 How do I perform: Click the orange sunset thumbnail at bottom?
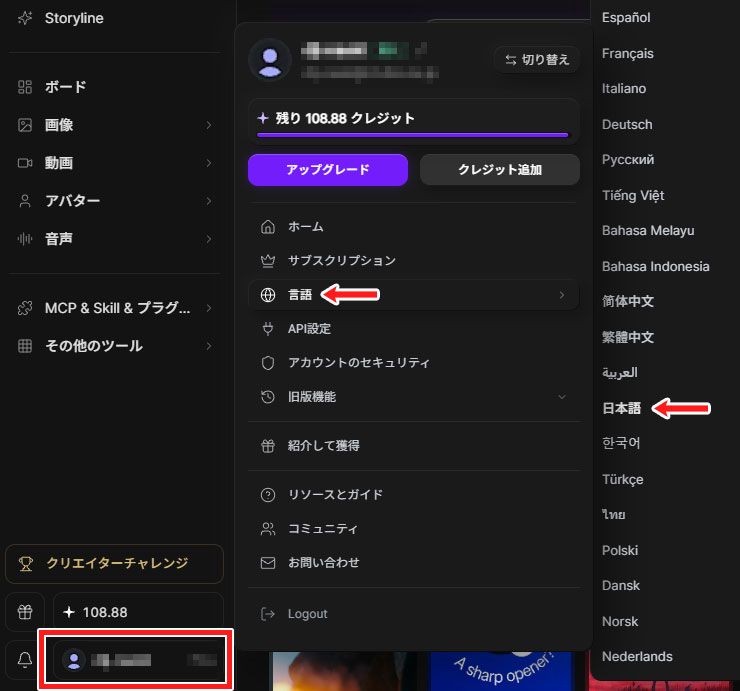pyautogui.click(x=344, y=671)
